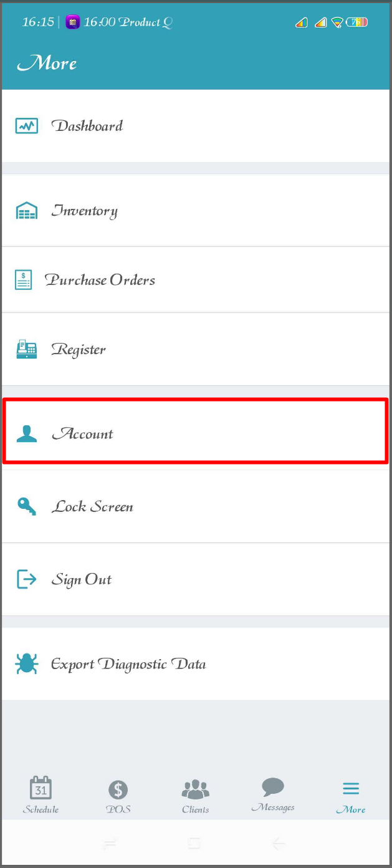Open the Account person icon

click(x=27, y=433)
